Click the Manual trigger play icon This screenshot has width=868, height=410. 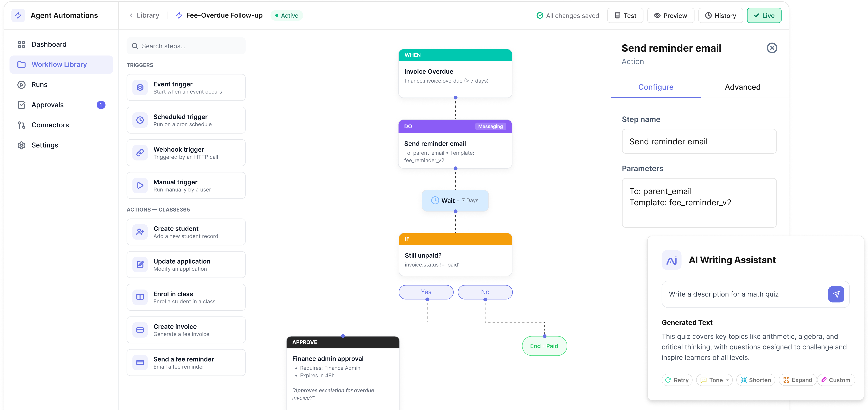[x=140, y=185]
